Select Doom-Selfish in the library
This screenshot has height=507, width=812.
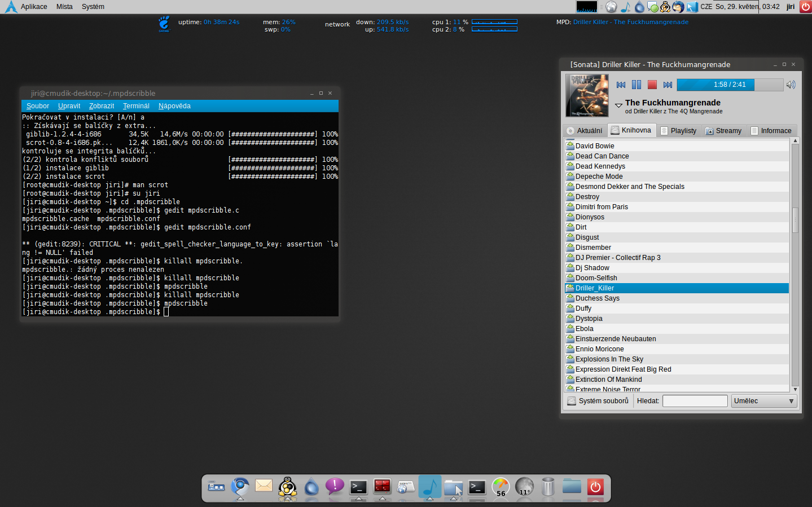click(x=677, y=277)
